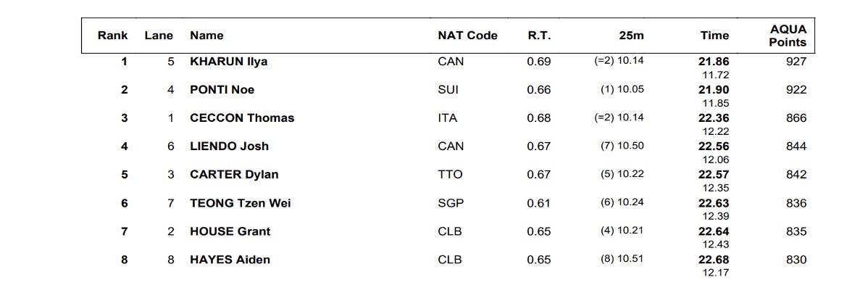Click the 25m column header
Screen dimensions: 868x293
[631, 35]
